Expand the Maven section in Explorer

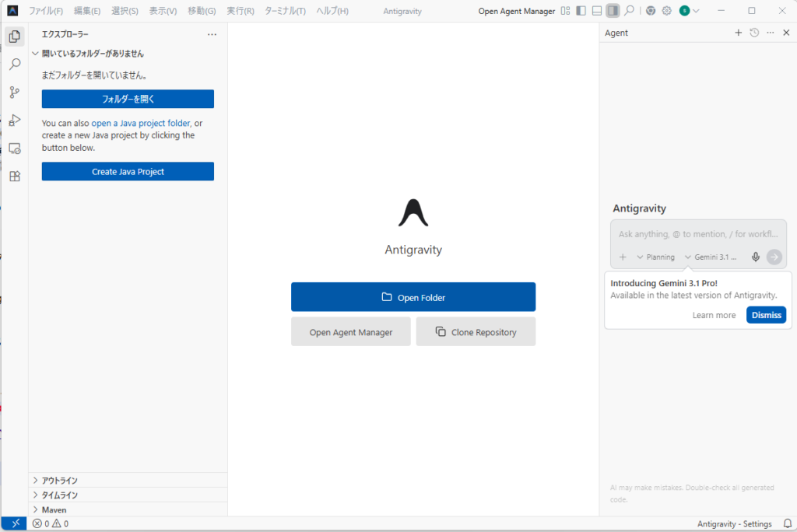[x=54, y=509]
